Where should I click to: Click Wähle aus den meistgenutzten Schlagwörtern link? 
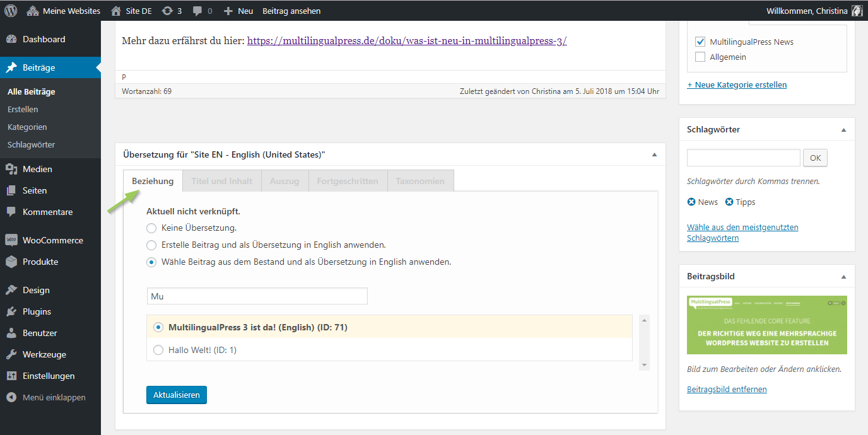742,233
